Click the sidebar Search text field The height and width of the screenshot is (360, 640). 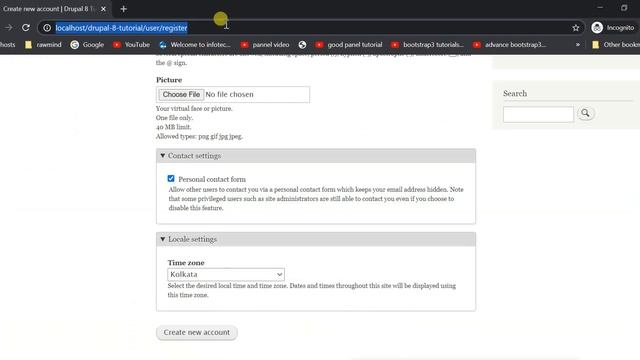click(538, 114)
